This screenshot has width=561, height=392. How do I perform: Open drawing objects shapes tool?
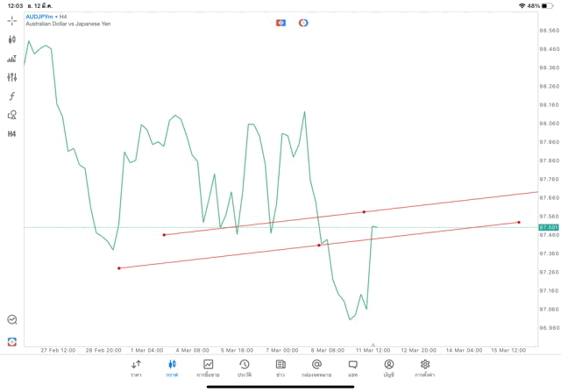click(12, 115)
